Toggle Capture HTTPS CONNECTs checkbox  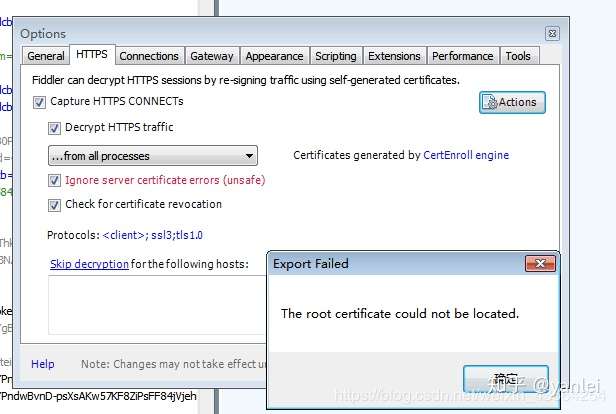[x=40, y=102]
